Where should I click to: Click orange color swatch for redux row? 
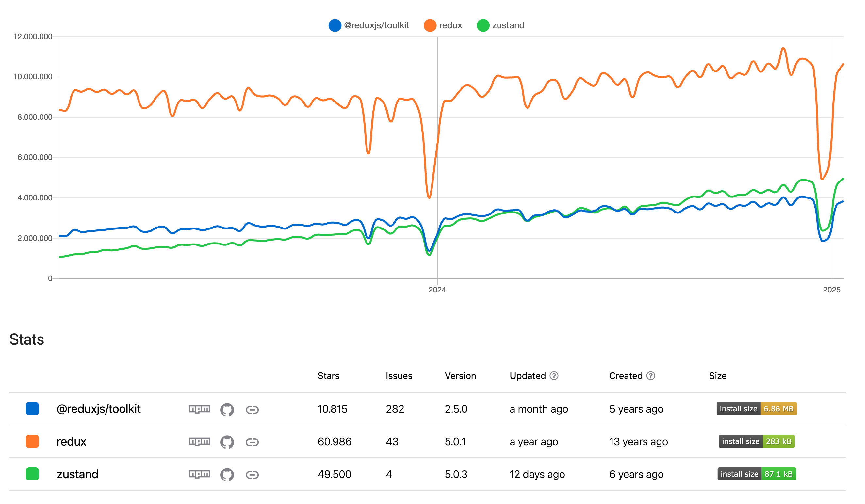32,442
